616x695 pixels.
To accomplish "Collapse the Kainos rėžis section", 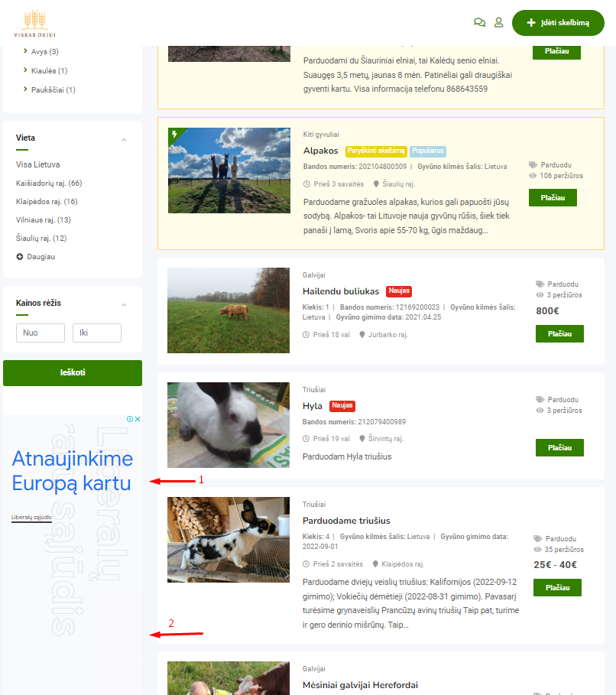I will pyautogui.click(x=124, y=305).
